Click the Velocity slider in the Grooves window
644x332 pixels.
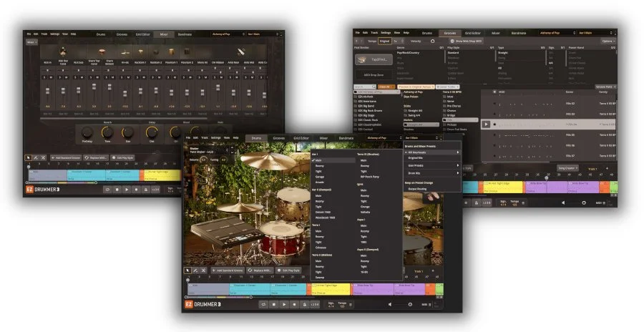point(432,41)
